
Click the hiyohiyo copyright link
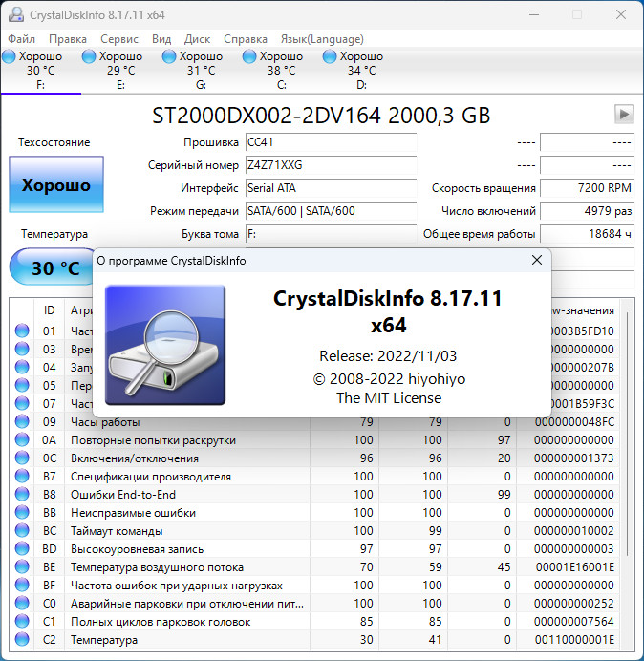click(x=389, y=379)
